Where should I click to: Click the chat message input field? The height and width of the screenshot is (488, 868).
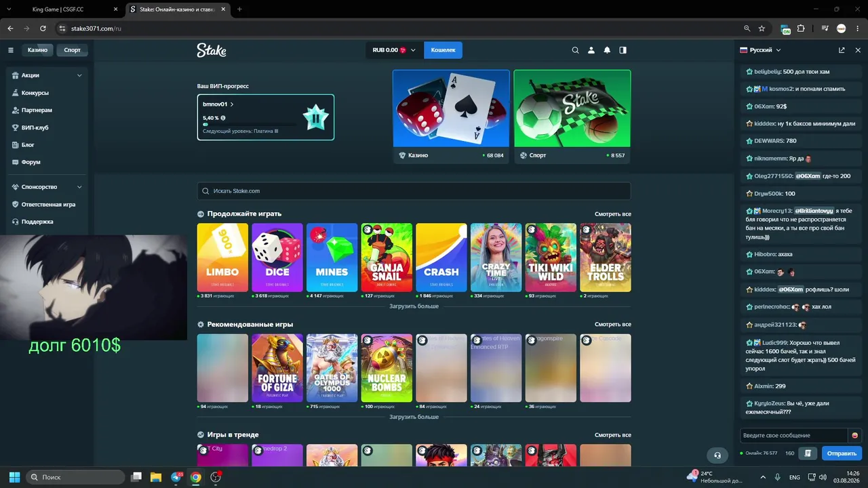pos(794,435)
